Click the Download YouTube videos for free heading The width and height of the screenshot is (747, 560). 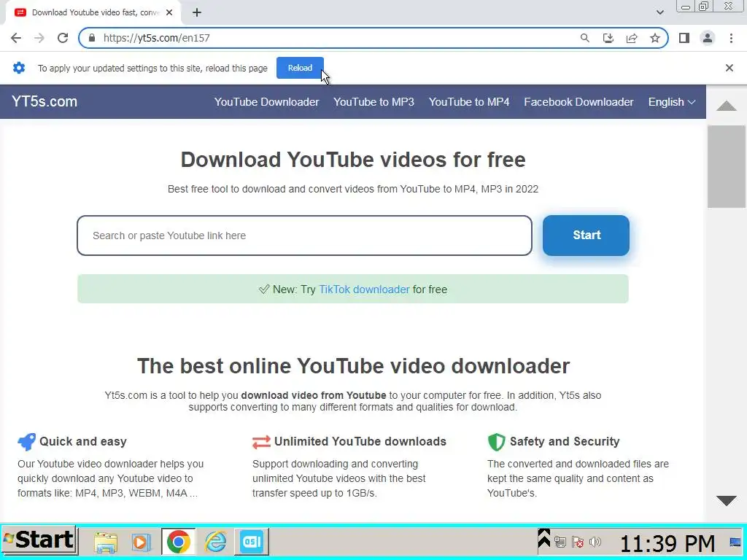(x=353, y=160)
